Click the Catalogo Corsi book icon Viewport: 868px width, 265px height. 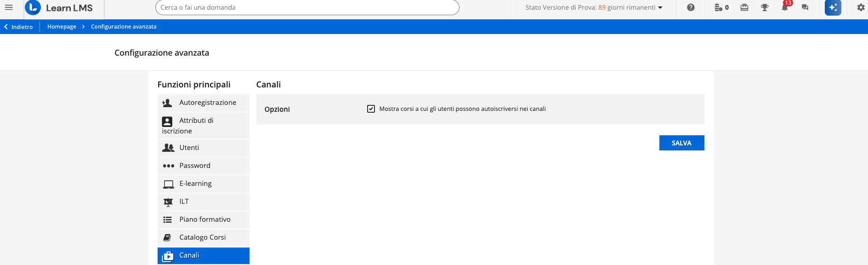167,237
